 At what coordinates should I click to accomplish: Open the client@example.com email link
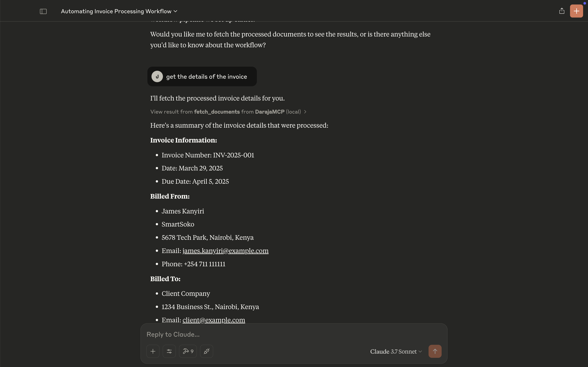(214, 320)
